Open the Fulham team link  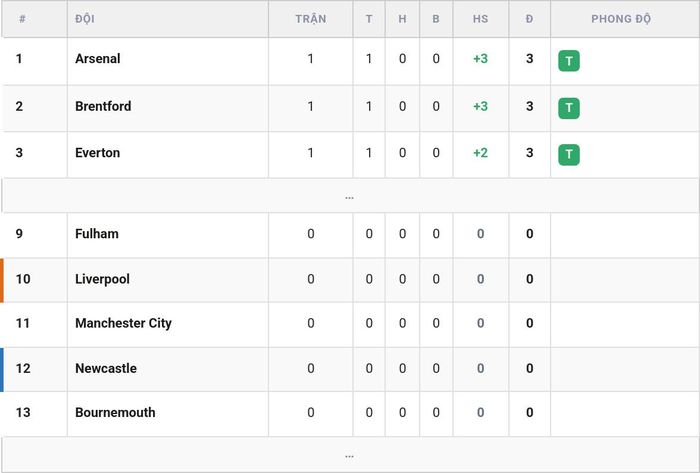pos(96,234)
